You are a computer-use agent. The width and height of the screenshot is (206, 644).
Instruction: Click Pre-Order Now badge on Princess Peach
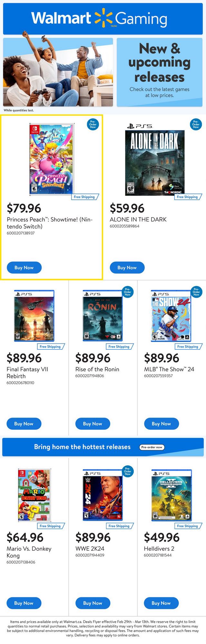coord(93,125)
